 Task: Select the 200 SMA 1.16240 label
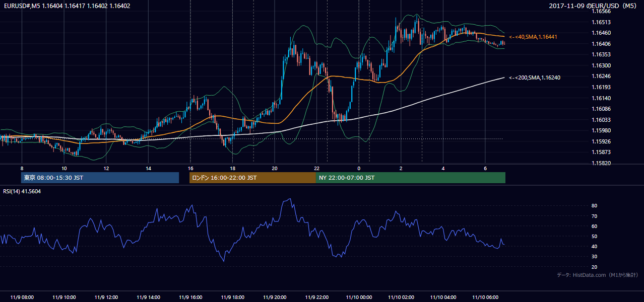click(x=535, y=78)
